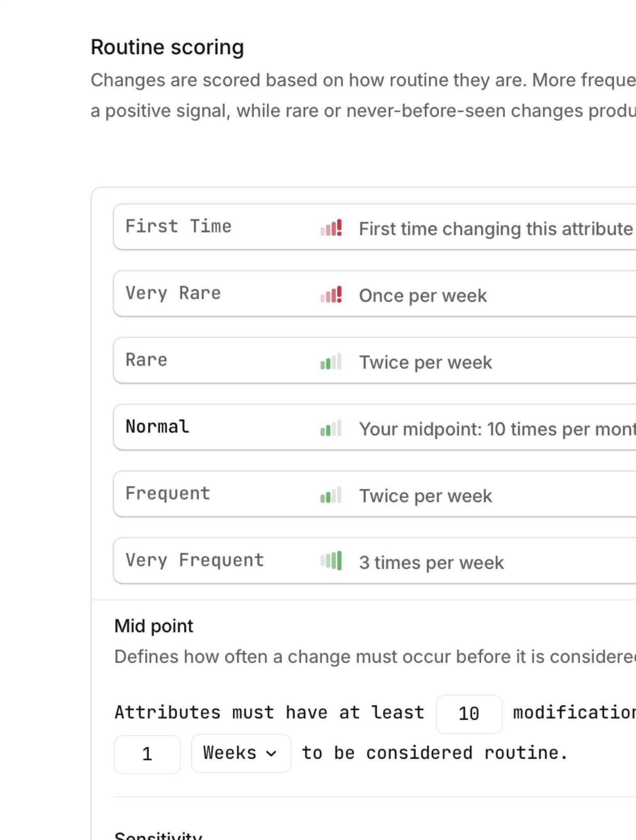Click the modifications count field showing 10

(x=469, y=714)
